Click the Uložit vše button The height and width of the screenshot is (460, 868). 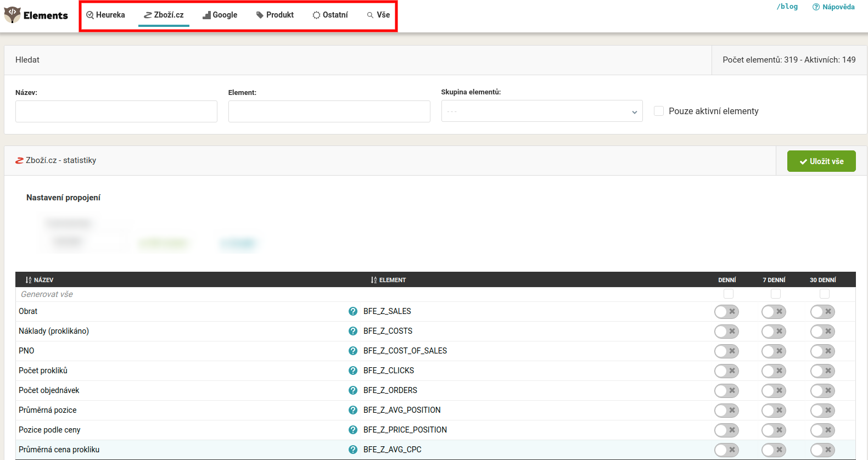[x=821, y=161]
